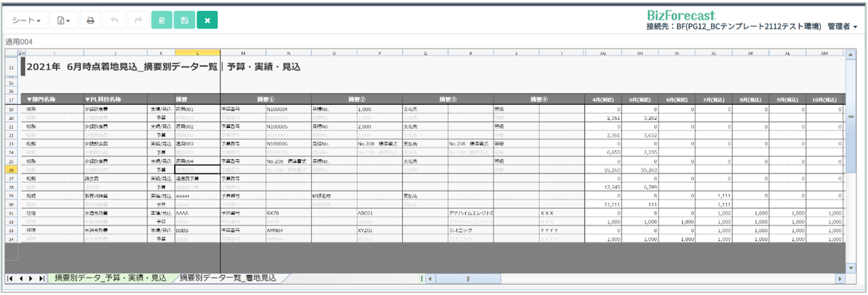This screenshot has height=295, width=868.
Task: Select the 摘要別データ_予算・実績・見込 sheet tab
Action: click(110, 278)
